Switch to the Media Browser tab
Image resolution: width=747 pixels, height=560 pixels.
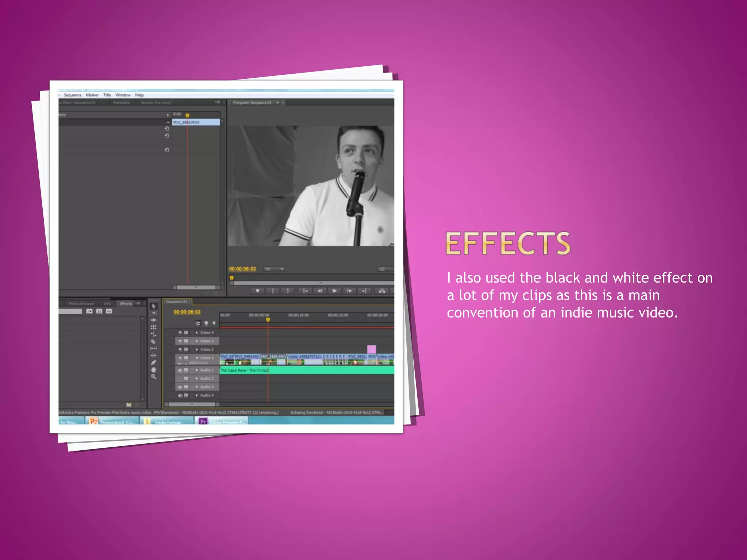click(x=81, y=303)
